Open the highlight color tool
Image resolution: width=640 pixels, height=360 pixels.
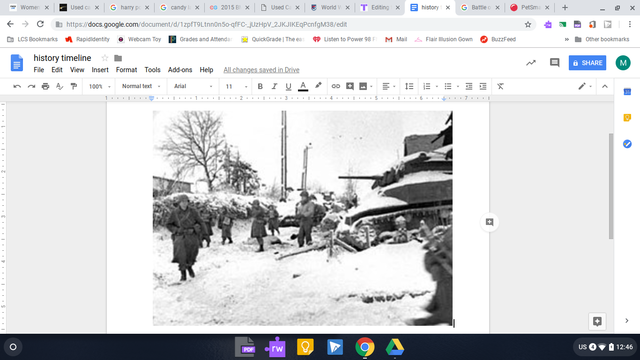coord(318,86)
